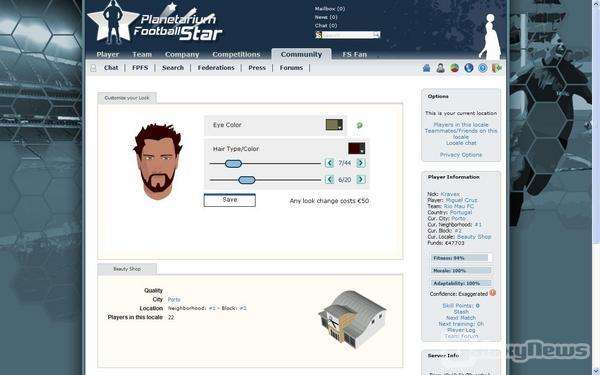Viewport: 600px width, 375px height.
Task: Select the Community main tab
Action: tap(301, 54)
